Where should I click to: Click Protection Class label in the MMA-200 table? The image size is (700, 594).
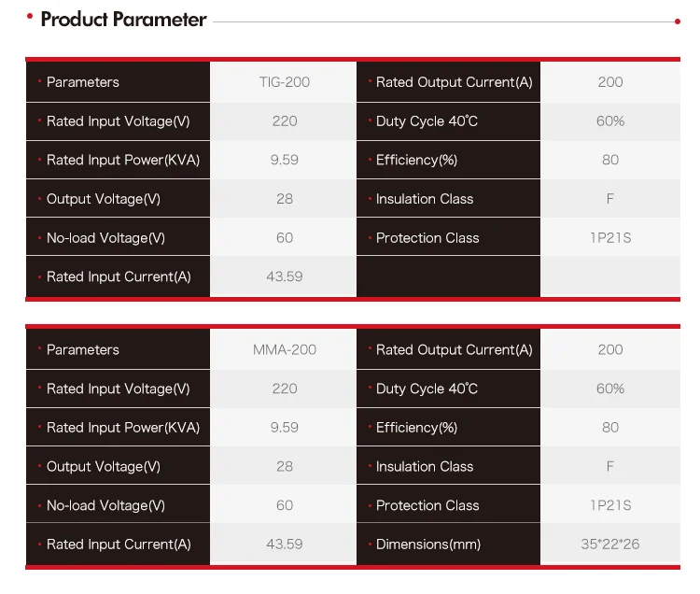click(427, 505)
